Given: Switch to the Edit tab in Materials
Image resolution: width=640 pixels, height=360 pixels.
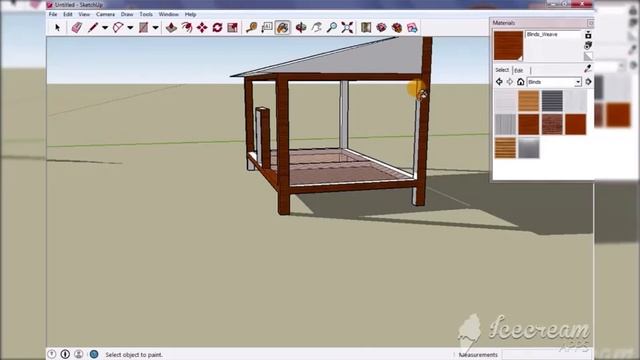Looking at the screenshot, I should 519,70.
